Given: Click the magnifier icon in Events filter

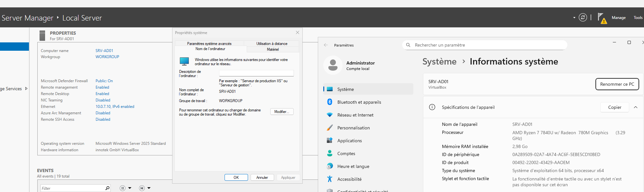Looking at the screenshot, I should click(x=107, y=188).
